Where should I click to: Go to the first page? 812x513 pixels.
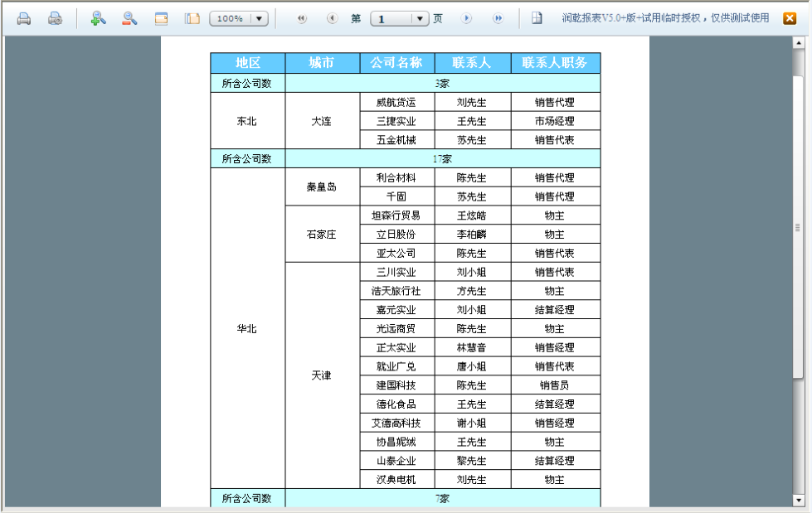point(301,18)
